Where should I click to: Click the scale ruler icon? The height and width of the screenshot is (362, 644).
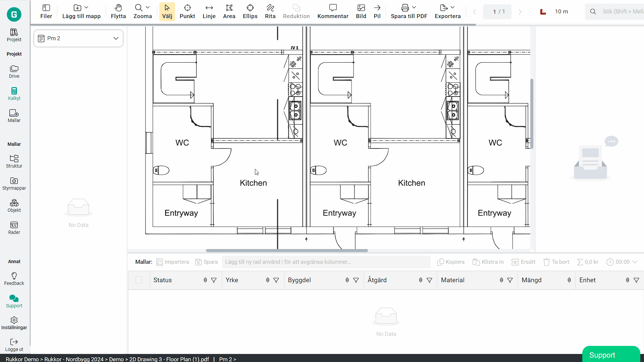(543, 12)
